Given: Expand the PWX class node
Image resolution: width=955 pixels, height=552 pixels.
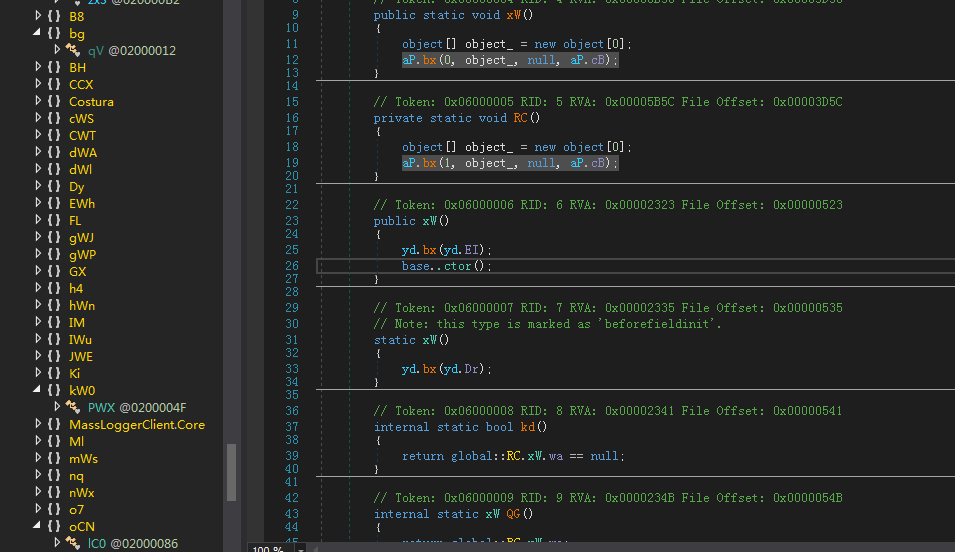Looking at the screenshot, I should point(57,407).
